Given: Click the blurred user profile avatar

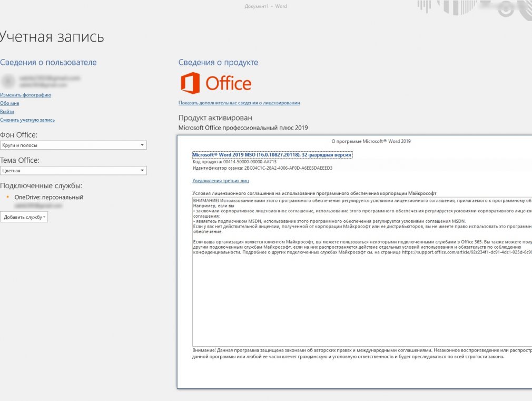Looking at the screenshot, I should [x=8, y=81].
